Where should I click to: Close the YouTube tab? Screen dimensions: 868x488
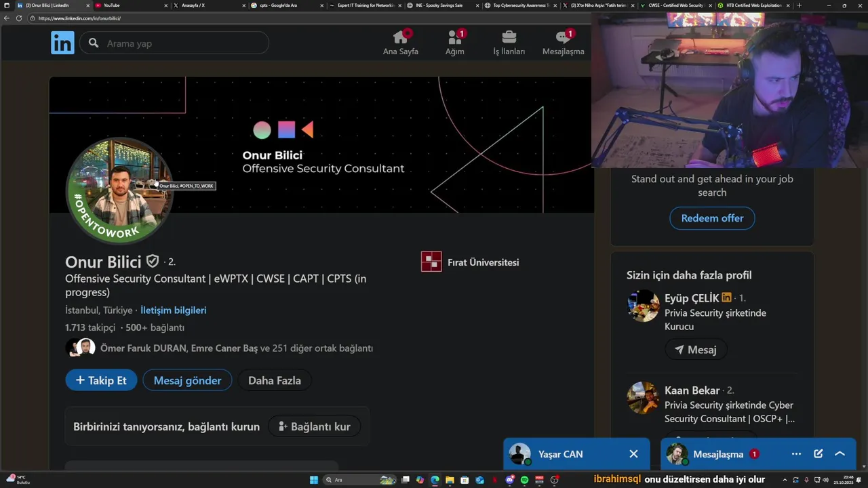click(x=165, y=5)
